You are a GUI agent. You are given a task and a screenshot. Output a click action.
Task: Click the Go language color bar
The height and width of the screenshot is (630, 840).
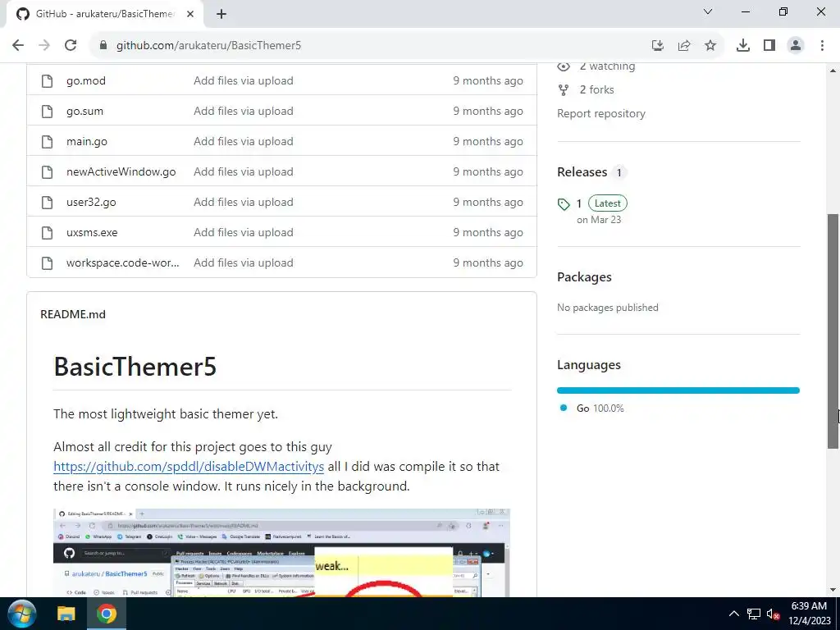point(678,390)
